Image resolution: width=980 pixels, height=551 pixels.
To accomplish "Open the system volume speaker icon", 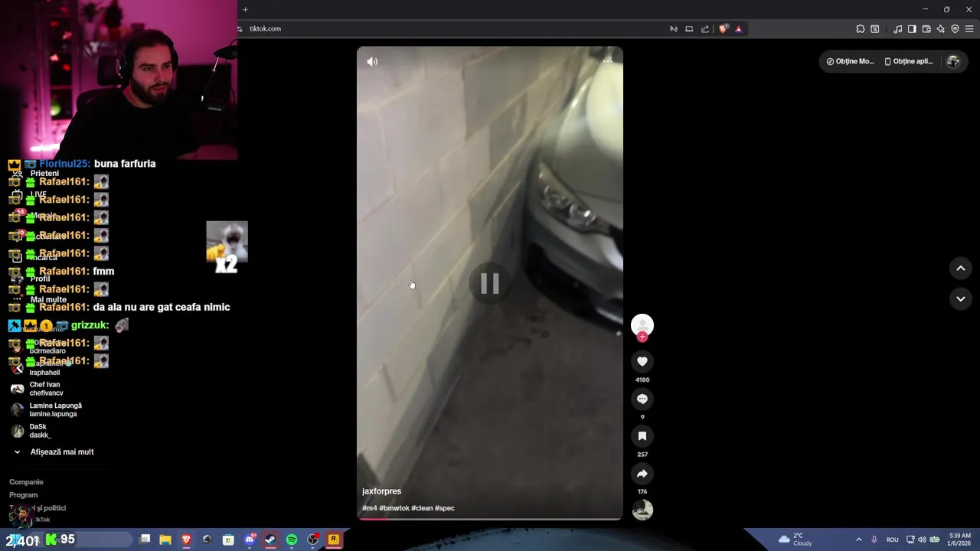I will click(x=922, y=540).
